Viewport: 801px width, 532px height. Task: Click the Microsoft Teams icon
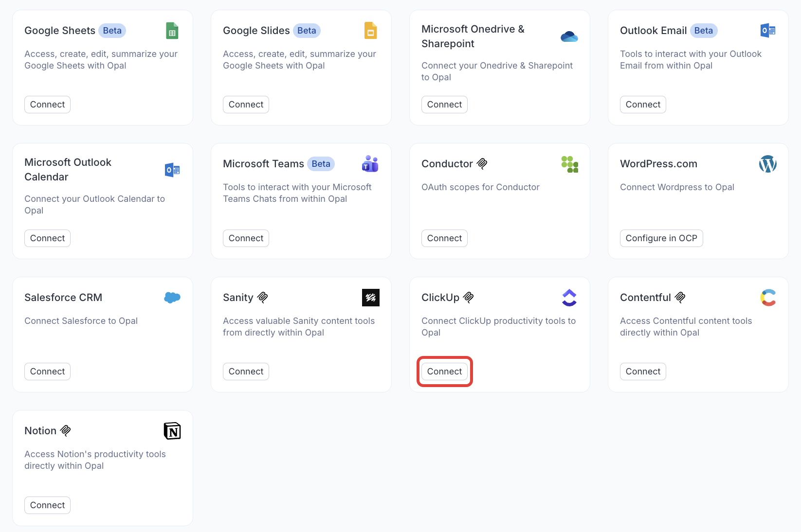pos(370,164)
